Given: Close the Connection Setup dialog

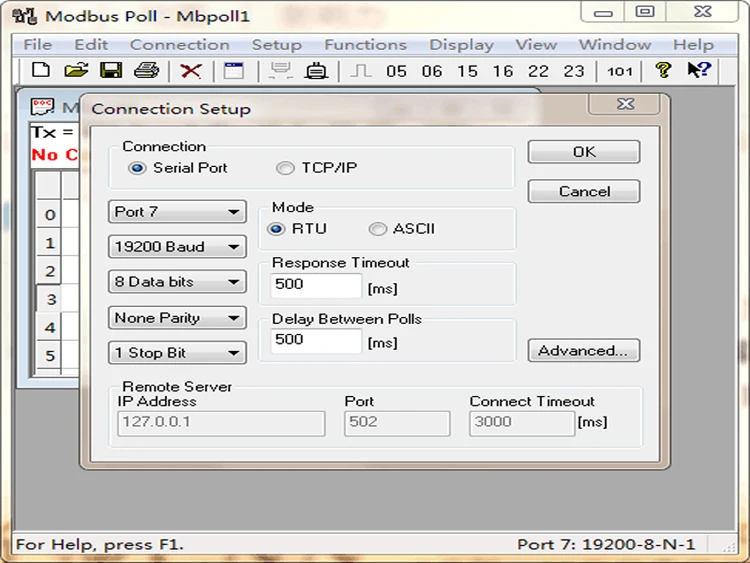Looking at the screenshot, I should [x=625, y=104].
